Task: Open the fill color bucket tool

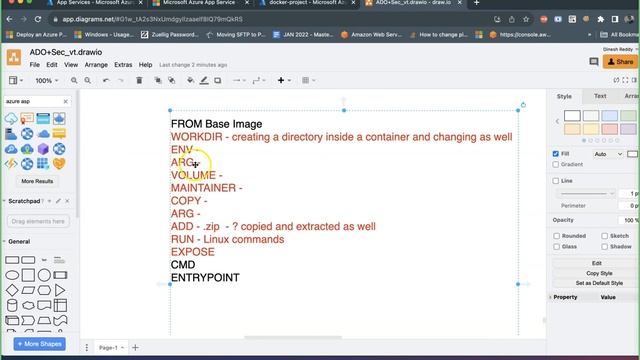Action: (190, 80)
